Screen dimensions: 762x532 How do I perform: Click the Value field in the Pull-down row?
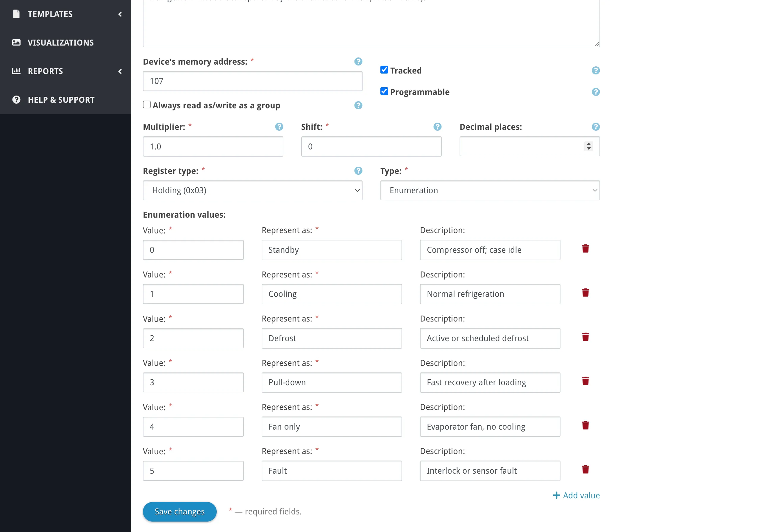click(193, 382)
